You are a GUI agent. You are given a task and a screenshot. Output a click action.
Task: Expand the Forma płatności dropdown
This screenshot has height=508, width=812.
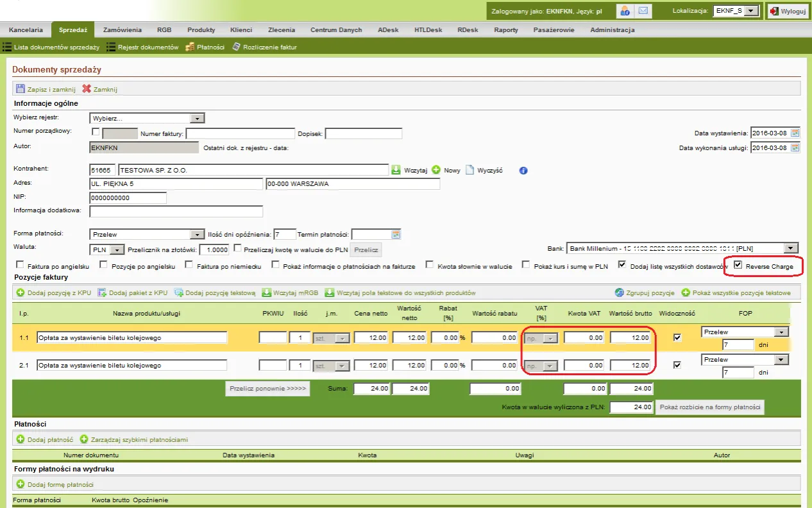(x=146, y=234)
